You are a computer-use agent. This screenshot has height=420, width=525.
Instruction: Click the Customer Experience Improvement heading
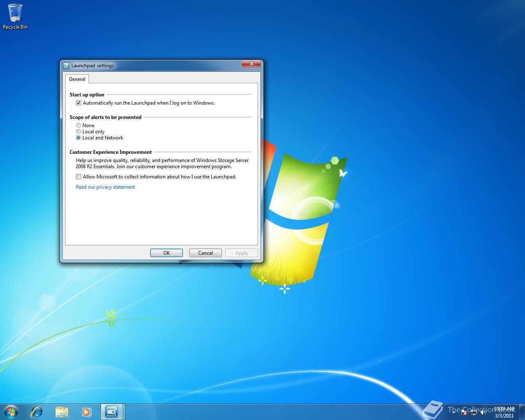point(111,152)
